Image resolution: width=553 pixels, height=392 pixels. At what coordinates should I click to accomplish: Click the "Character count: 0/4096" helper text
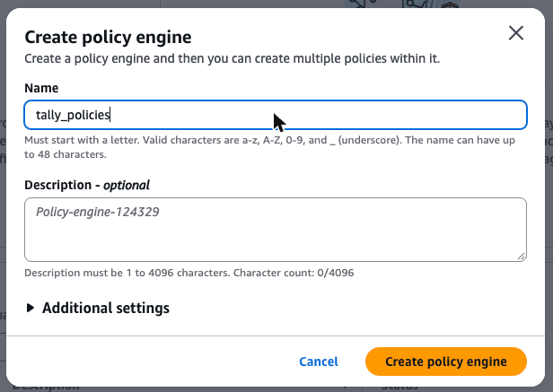294,273
